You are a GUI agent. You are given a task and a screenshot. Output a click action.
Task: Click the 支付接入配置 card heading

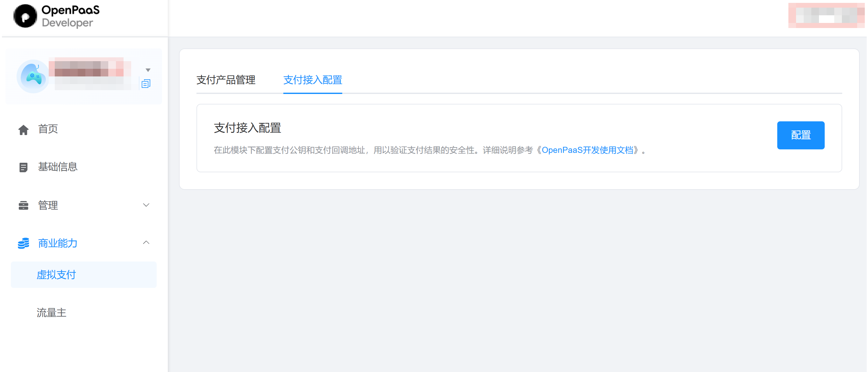(247, 128)
